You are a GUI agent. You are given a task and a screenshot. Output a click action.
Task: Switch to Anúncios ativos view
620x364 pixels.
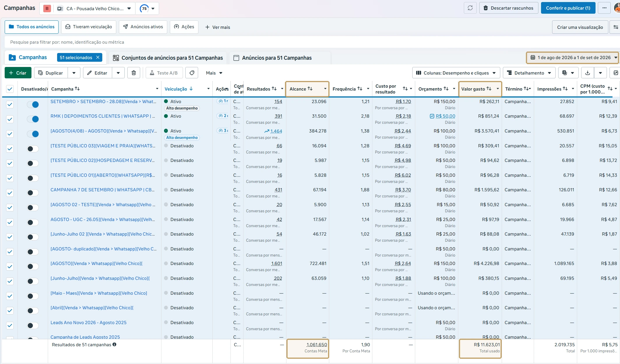click(x=143, y=27)
